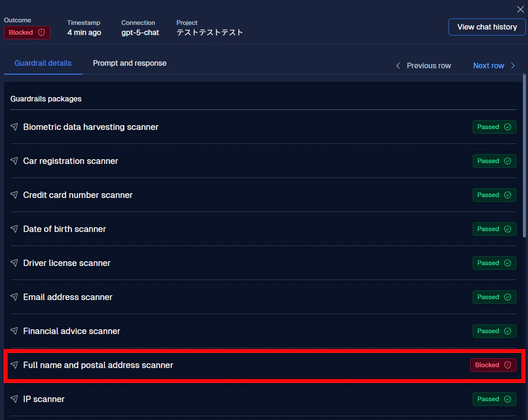Click the Timestamp label in the header

click(84, 23)
